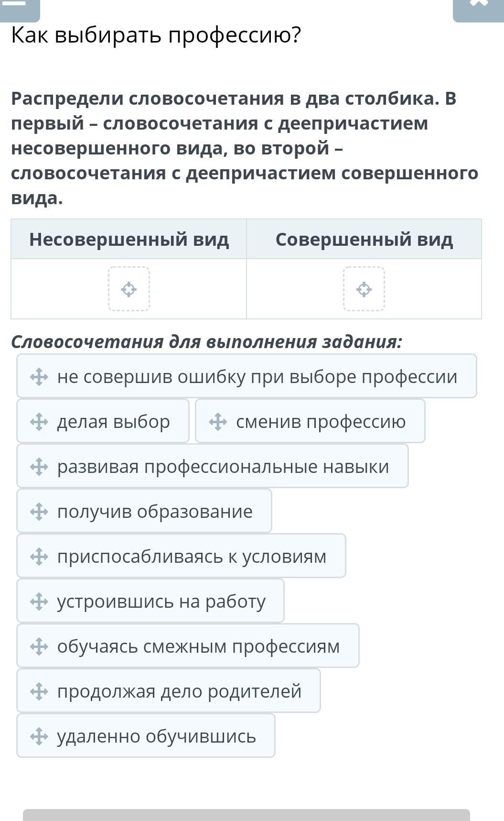Click the drag handle icon of 'делая выбор'
This screenshot has width=504, height=821.
pyautogui.click(x=39, y=422)
